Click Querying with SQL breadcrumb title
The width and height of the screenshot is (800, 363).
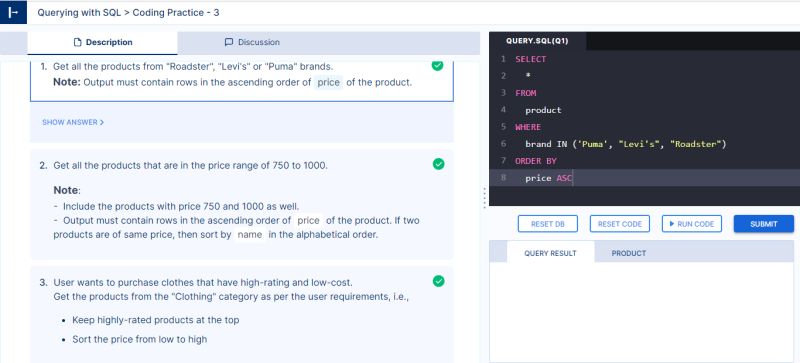pos(79,13)
